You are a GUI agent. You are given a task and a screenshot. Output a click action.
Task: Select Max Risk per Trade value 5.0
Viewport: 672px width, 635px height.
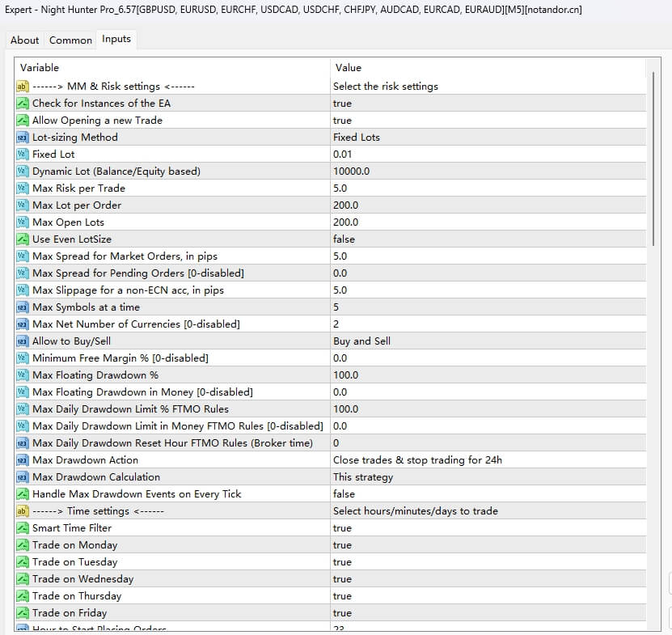[488, 188]
